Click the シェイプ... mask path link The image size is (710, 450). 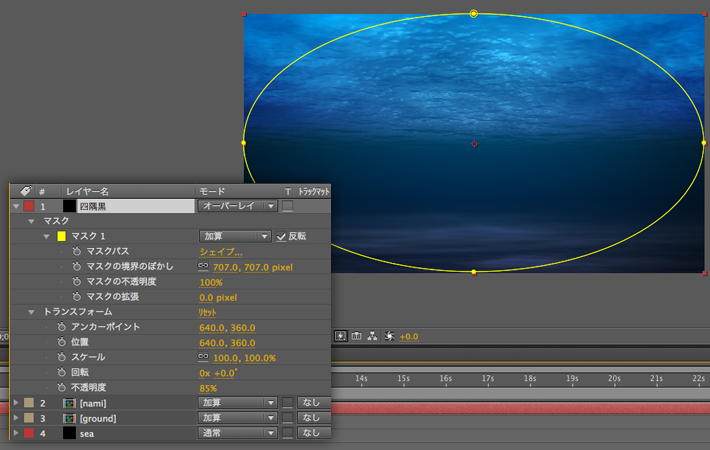coord(220,252)
